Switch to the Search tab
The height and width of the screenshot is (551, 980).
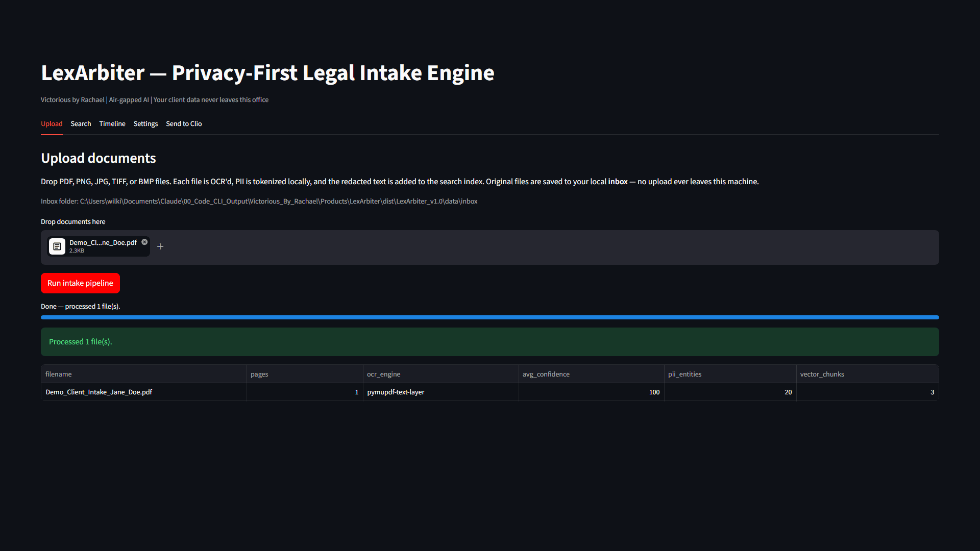pos(81,124)
